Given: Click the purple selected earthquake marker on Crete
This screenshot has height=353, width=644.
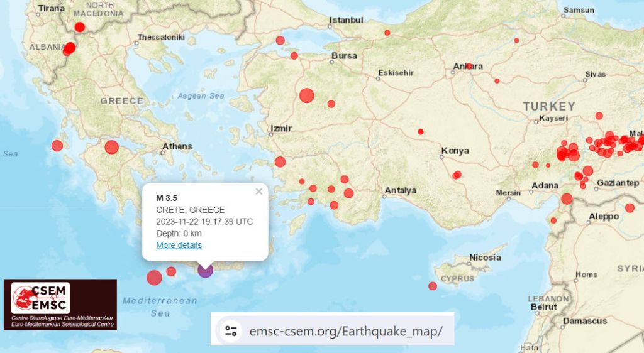Looking at the screenshot, I should click(205, 270).
